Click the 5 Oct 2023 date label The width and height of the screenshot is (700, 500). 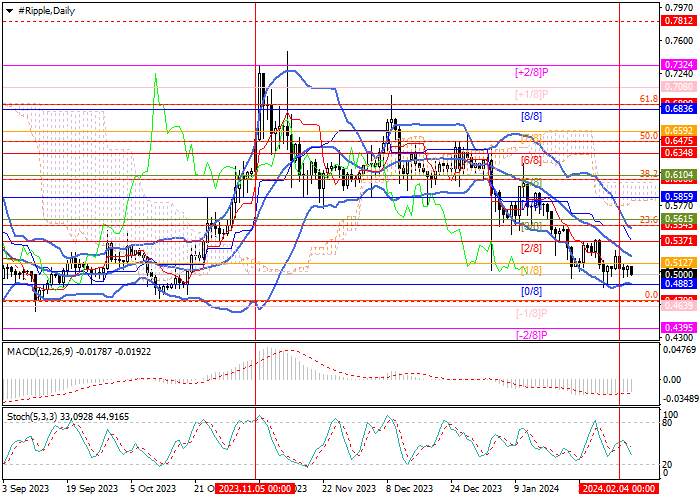(153, 488)
